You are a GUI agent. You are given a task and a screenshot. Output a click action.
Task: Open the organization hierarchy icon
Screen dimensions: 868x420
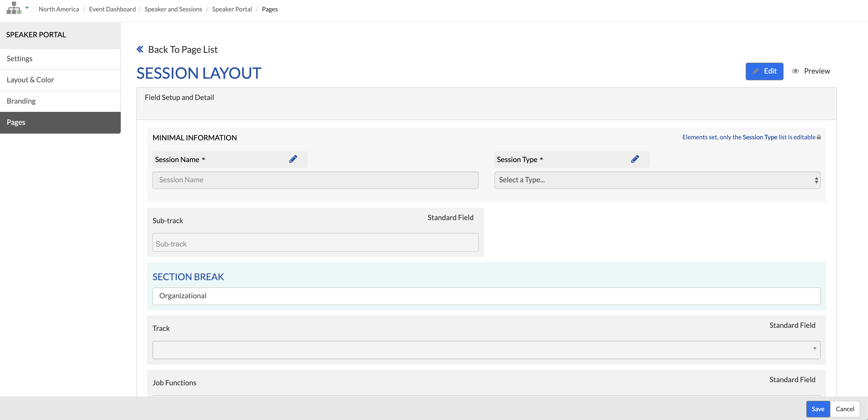coord(14,8)
